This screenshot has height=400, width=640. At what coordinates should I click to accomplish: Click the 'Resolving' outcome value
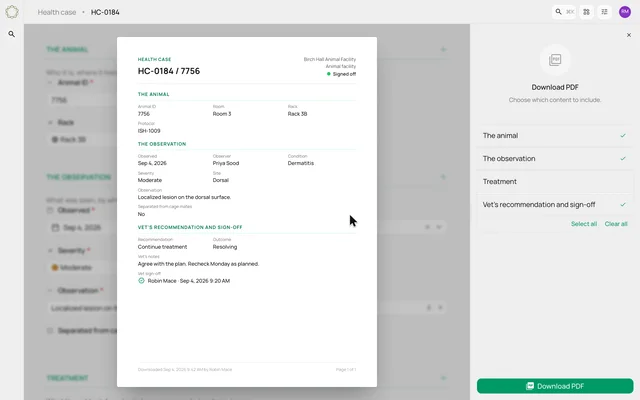225,247
